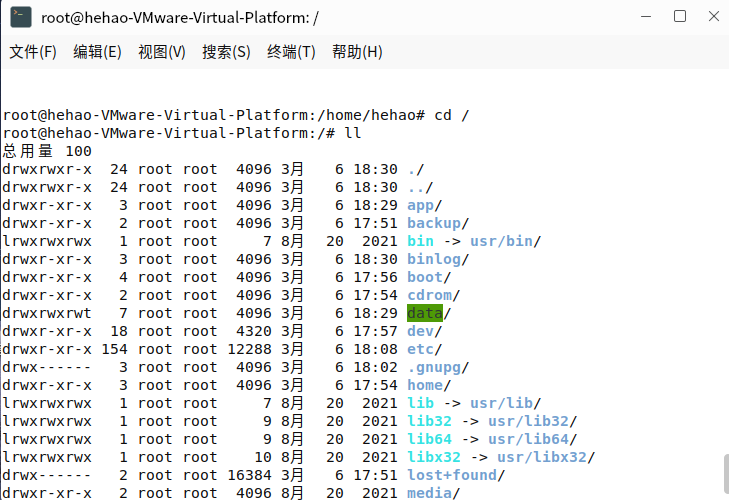Select the 'media/' directory name

[x=433, y=493]
